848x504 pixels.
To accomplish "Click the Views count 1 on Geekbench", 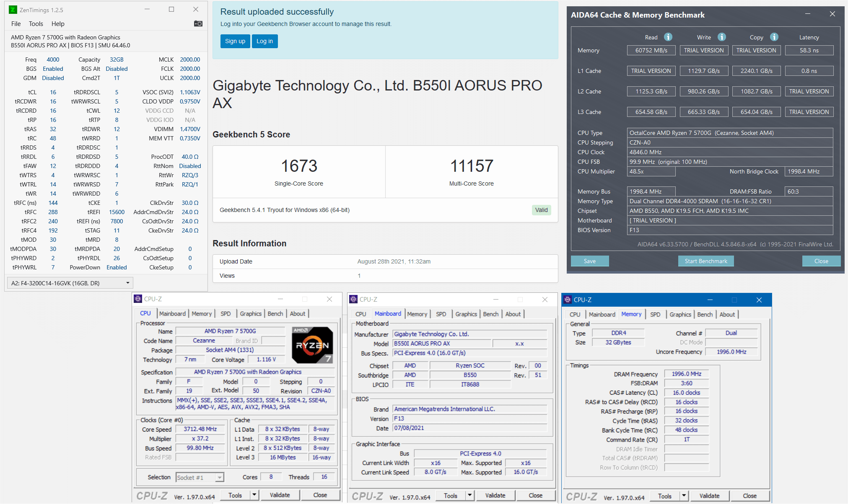I will 359,276.
